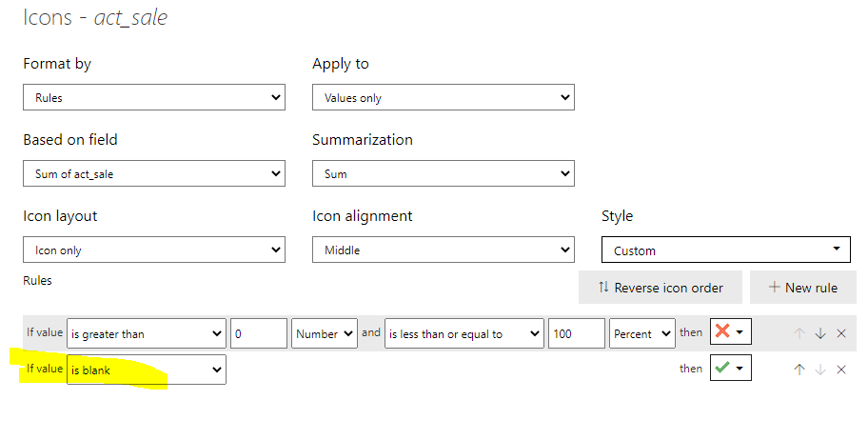Delete the first rule
Viewport: 868px width, 440px height.
pyautogui.click(x=841, y=333)
